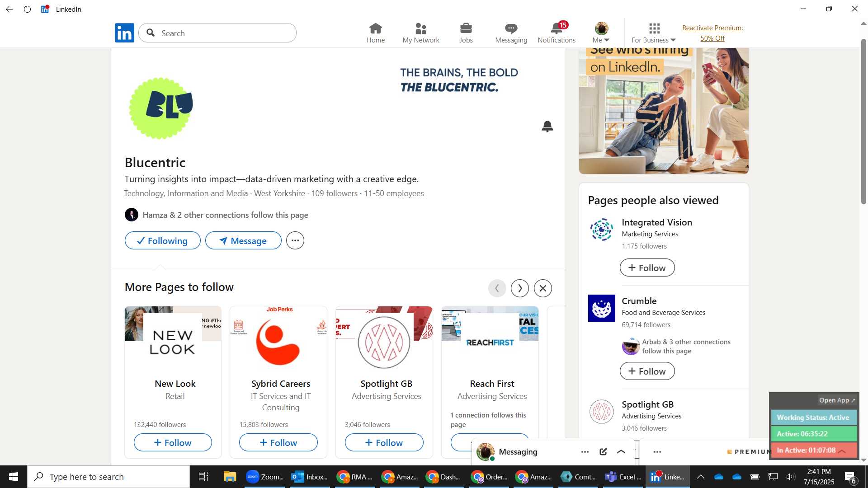Expand the Me profile dropdown
The height and width of the screenshot is (488, 868).
[x=601, y=33]
